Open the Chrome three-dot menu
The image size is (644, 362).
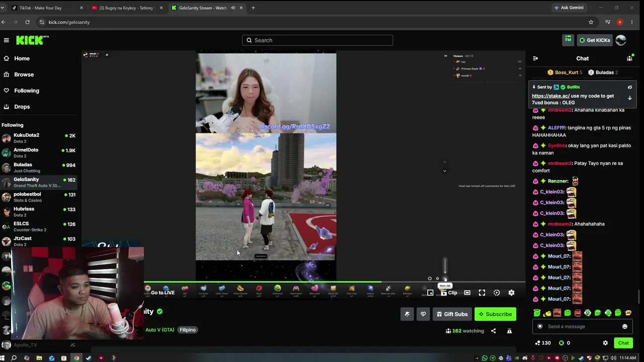631,22
